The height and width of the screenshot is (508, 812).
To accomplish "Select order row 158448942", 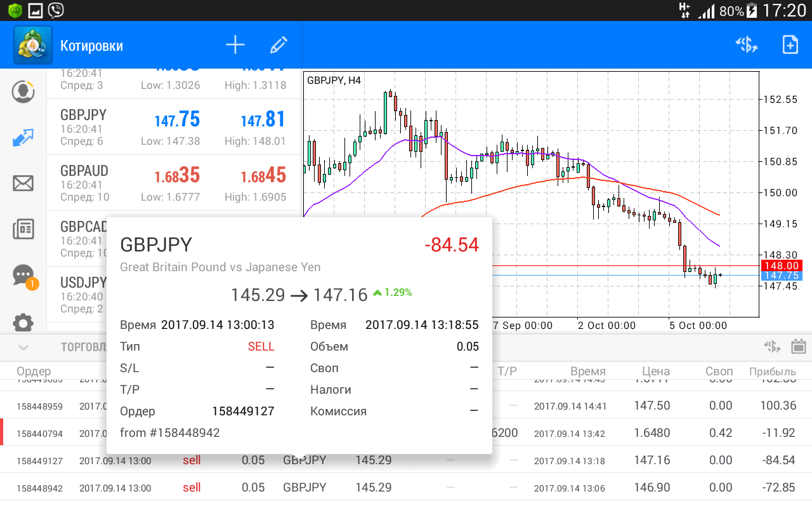I will pos(406,488).
